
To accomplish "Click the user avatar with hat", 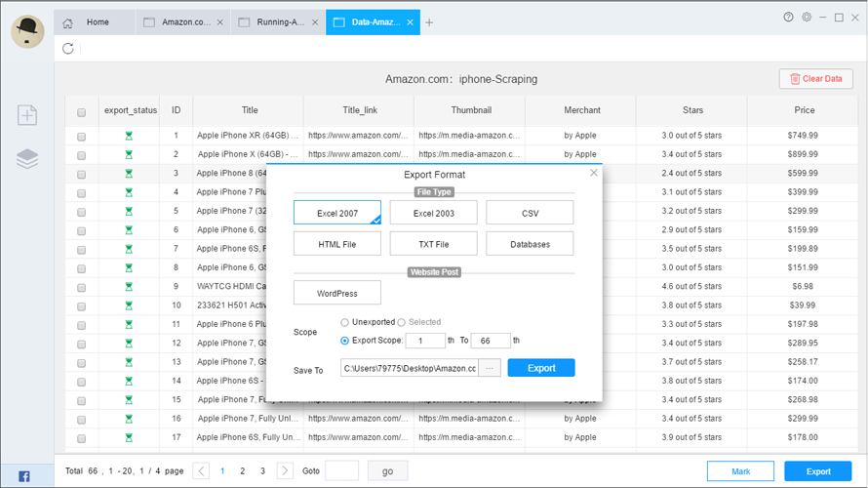I will click(x=28, y=31).
